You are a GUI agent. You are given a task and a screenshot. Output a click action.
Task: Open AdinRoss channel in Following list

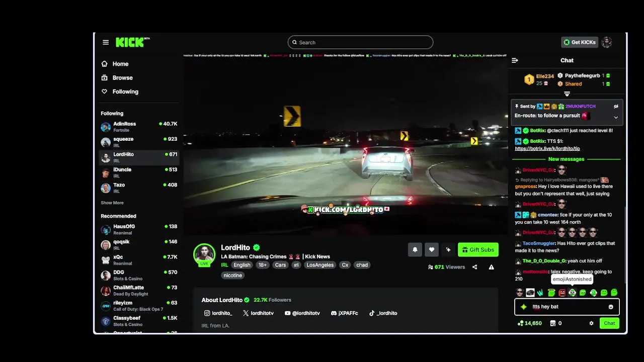pos(139,127)
